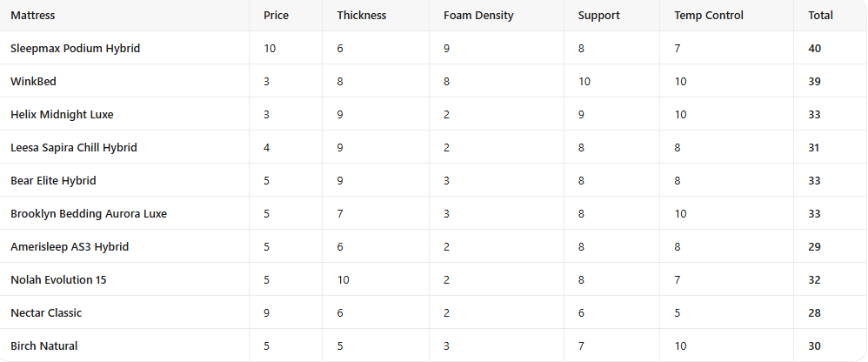Image resolution: width=868 pixels, height=362 pixels.
Task: Select the Nectar Classic cell
Action: tap(46, 312)
